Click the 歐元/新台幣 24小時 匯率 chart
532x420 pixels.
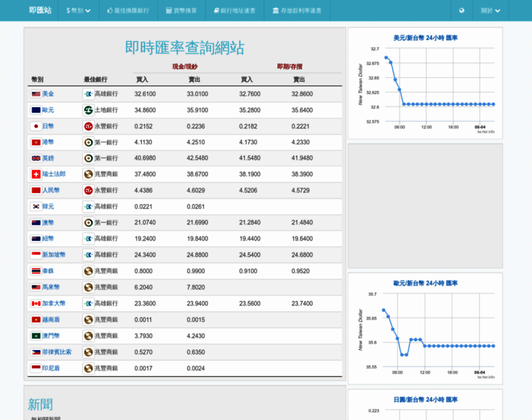(425, 329)
